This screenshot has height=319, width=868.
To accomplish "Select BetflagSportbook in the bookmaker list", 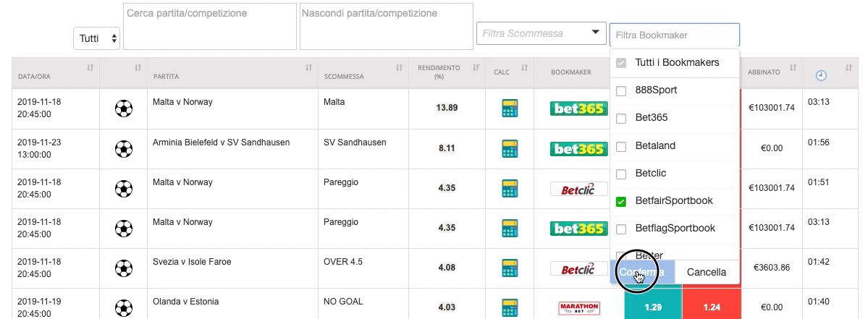I will [675, 229].
